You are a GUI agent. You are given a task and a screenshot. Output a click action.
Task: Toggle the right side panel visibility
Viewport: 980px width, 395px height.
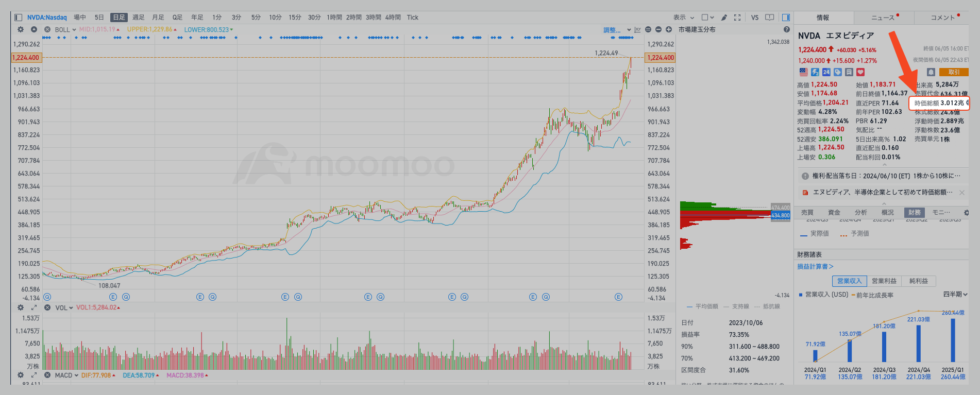click(786, 18)
